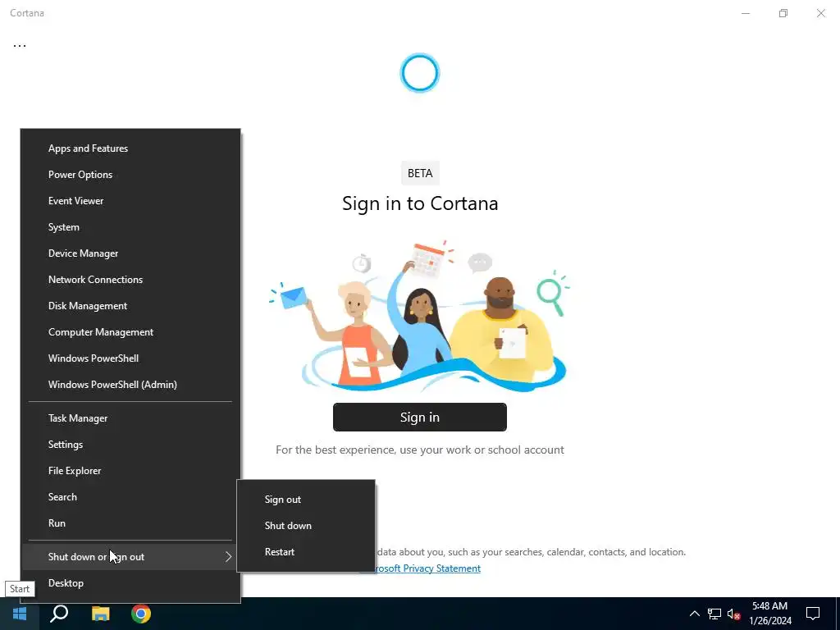This screenshot has height=630, width=840.
Task: Open the Cortana three-dots menu
Action: click(x=20, y=46)
